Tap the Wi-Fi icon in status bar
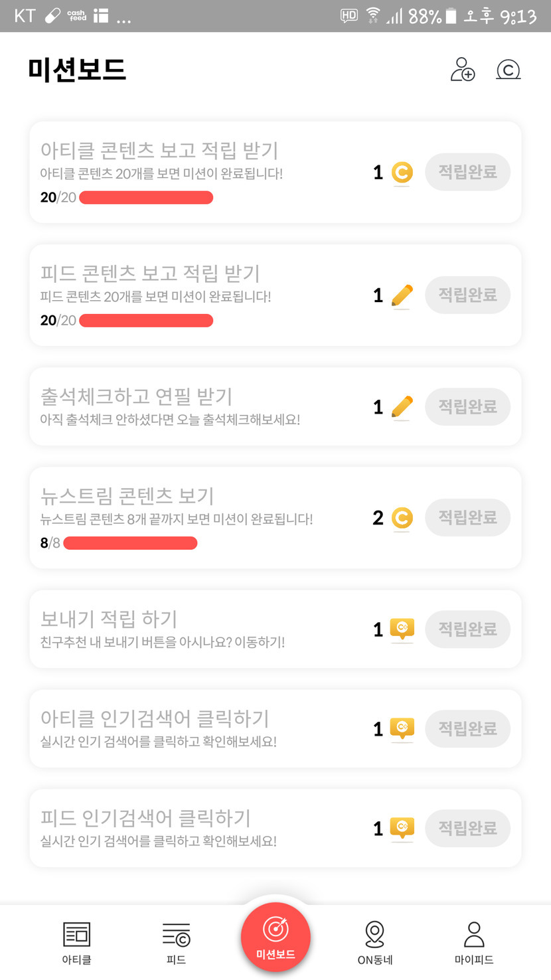551x980 pixels. tap(373, 15)
